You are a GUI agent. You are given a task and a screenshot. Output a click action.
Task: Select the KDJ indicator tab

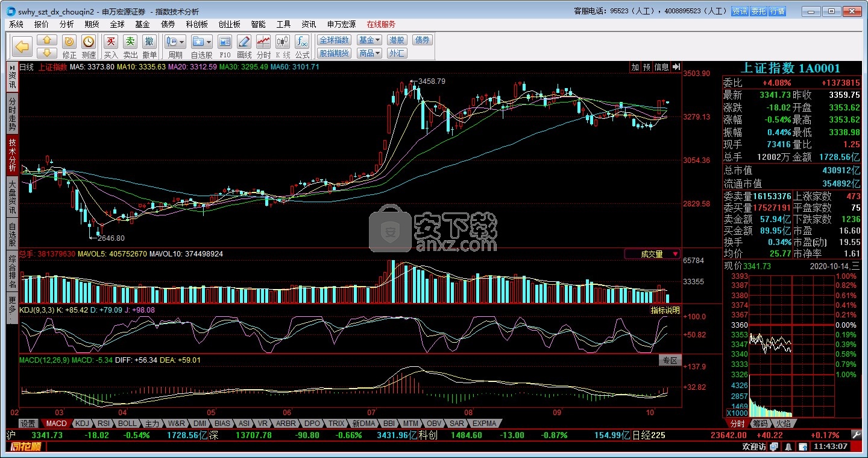point(83,424)
